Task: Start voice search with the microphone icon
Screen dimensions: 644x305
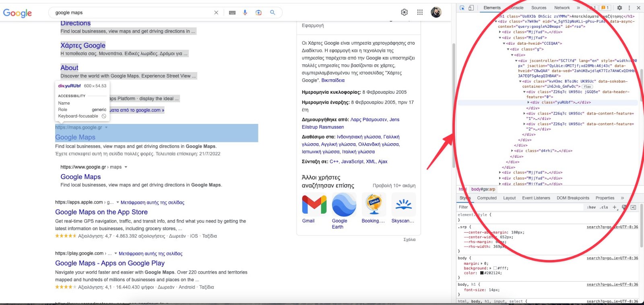Action: 245,12
